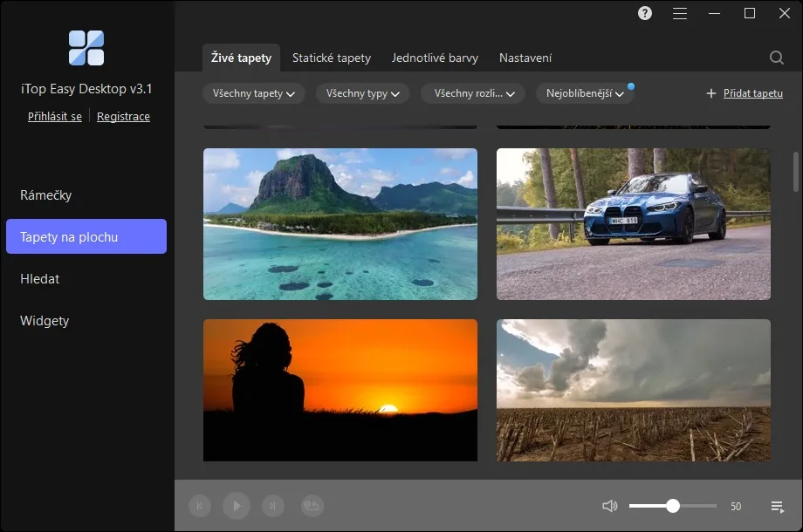Image resolution: width=803 pixels, height=532 pixels.
Task: Open the playlist icon in the player bar
Action: click(x=777, y=507)
